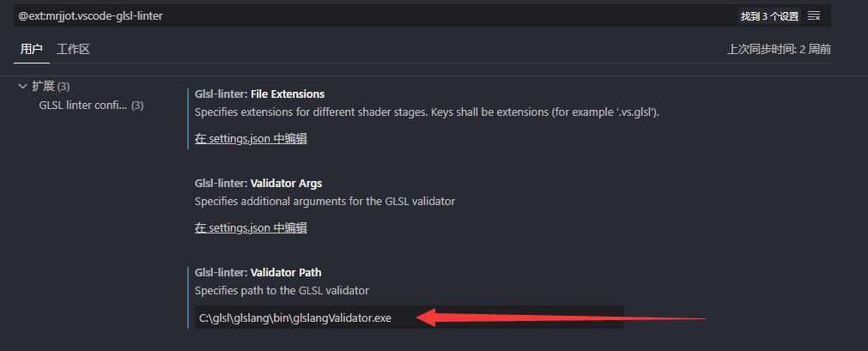Click the Validator Args additional arguments description

click(325, 202)
